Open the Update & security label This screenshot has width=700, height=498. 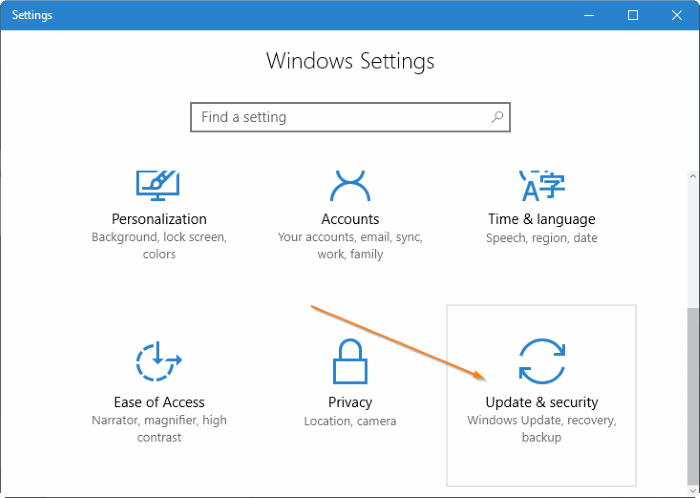click(541, 402)
